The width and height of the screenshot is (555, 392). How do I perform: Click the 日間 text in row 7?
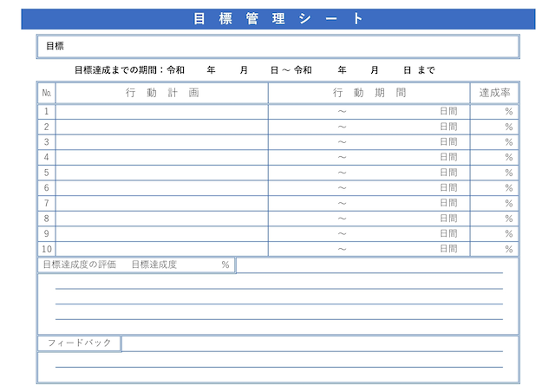(448, 203)
